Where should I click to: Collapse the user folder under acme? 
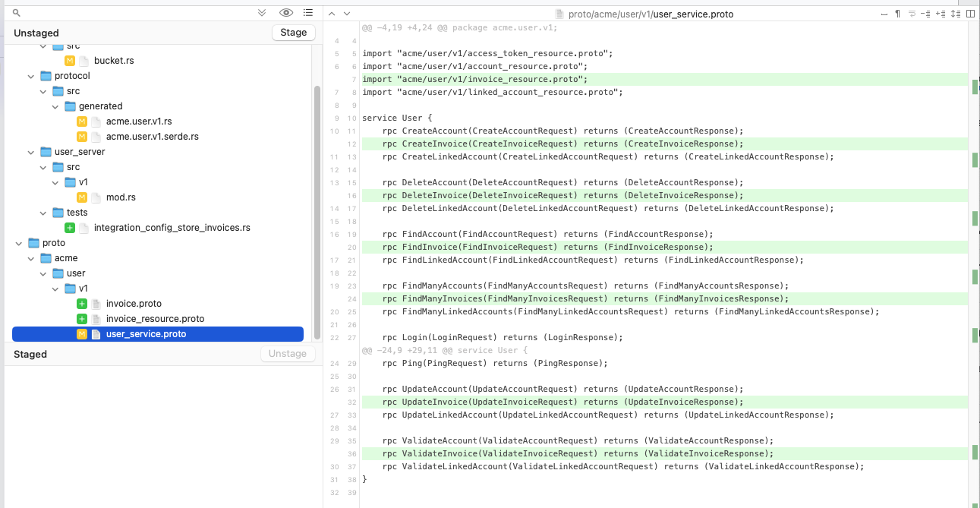coord(43,273)
